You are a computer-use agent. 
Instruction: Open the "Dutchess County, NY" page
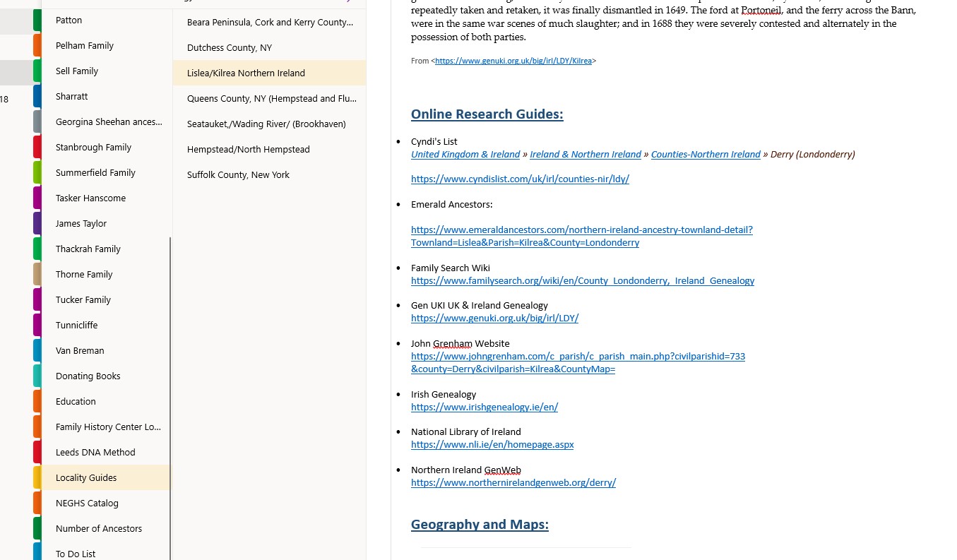click(229, 47)
